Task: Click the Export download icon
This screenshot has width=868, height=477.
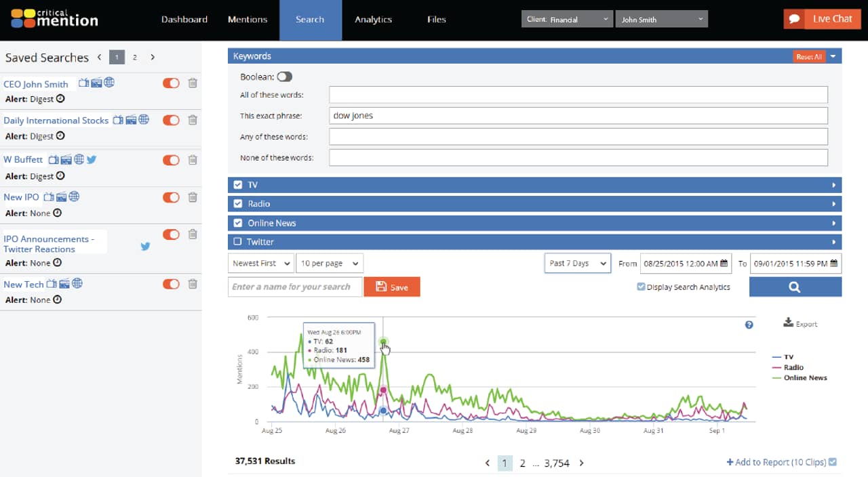Action: pos(788,323)
